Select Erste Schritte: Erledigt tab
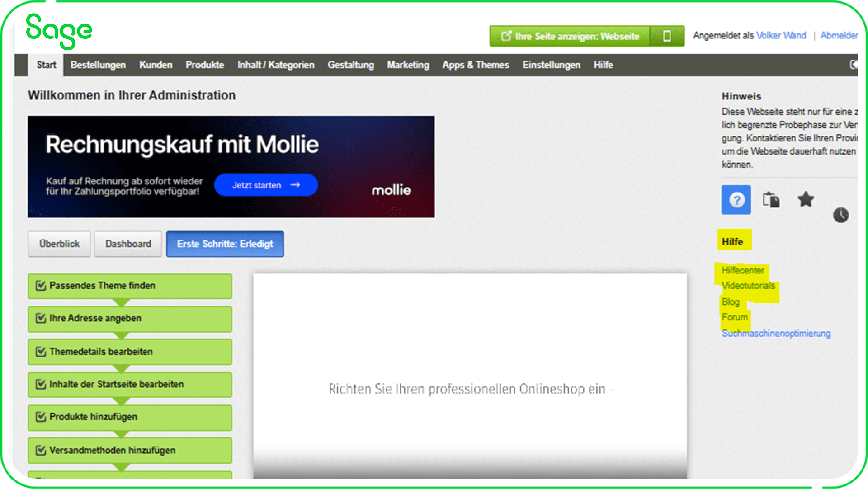 point(225,244)
